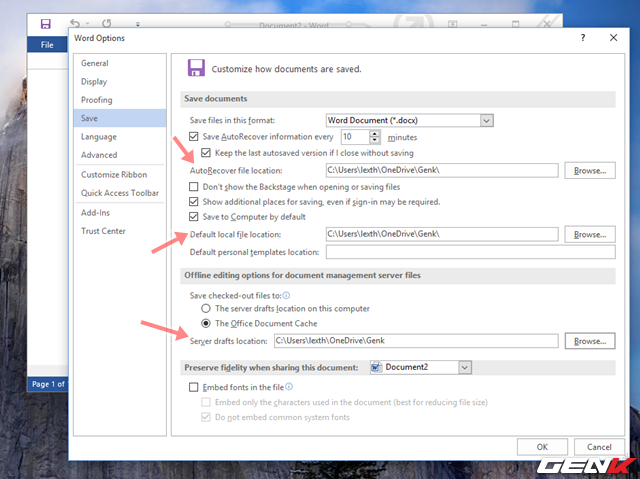Select the Display category
Viewport: 640px width, 479px height.
click(x=120, y=82)
